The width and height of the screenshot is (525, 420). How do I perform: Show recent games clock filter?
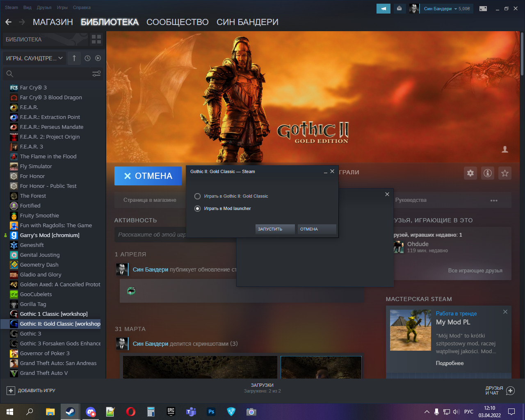[87, 58]
